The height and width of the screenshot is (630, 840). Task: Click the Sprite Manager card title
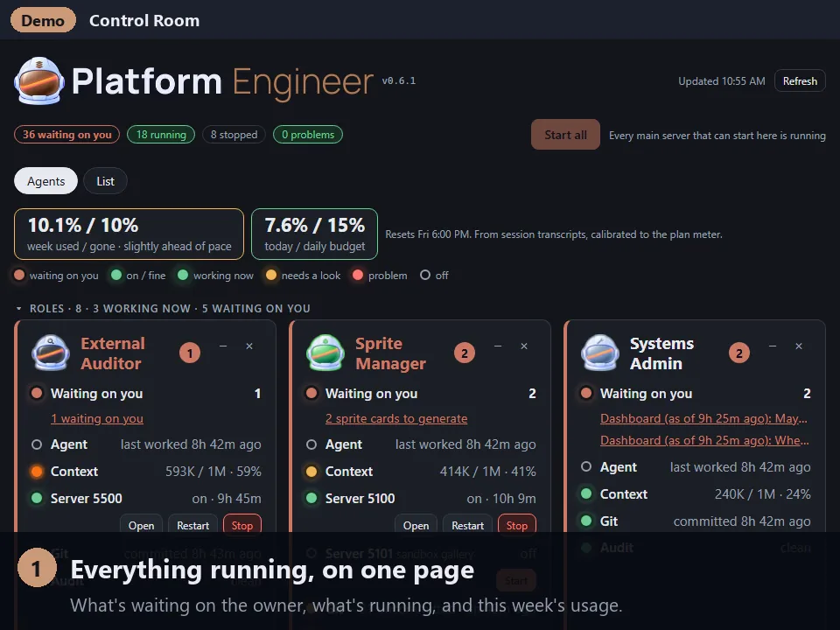click(x=390, y=353)
